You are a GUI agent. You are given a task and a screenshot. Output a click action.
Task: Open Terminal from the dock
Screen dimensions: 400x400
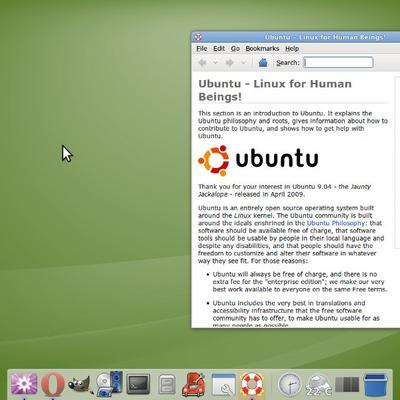click(x=138, y=384)
